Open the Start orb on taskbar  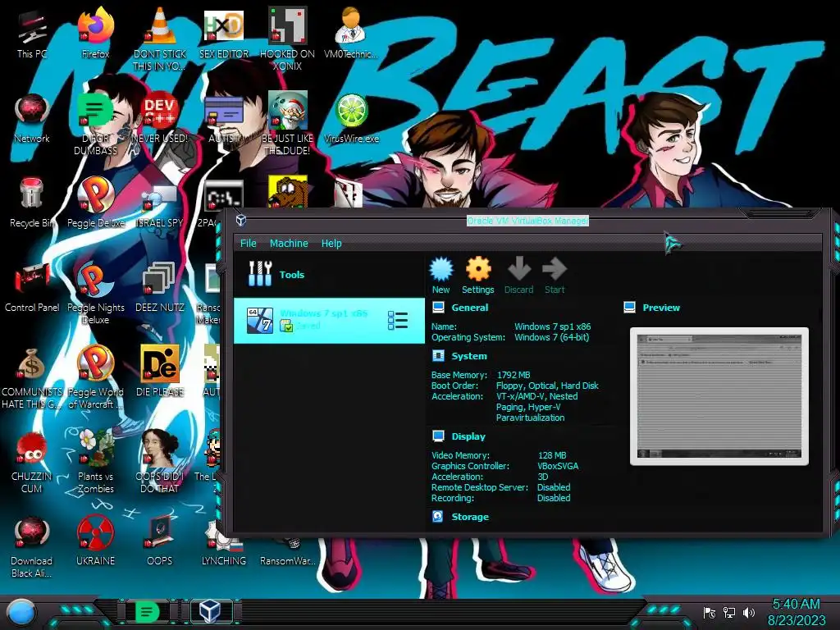pyautogui.click(x=21, y=612)
